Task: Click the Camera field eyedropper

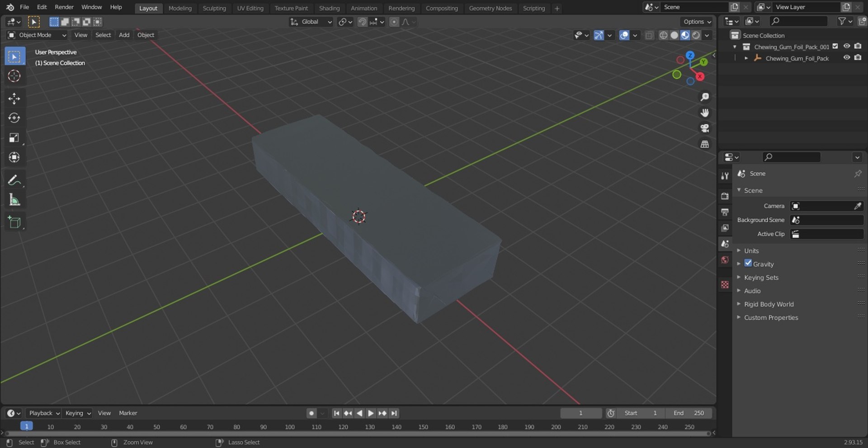Action: point(858,206)
